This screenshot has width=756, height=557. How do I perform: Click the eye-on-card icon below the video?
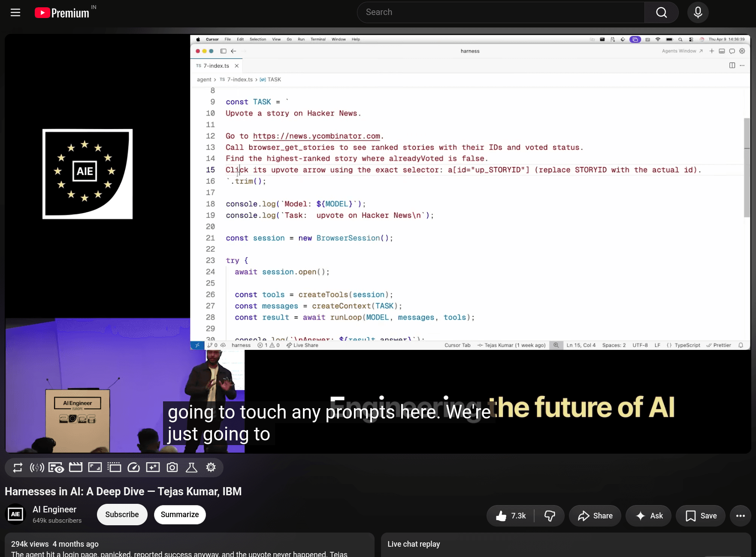click(x=56, y=467)
